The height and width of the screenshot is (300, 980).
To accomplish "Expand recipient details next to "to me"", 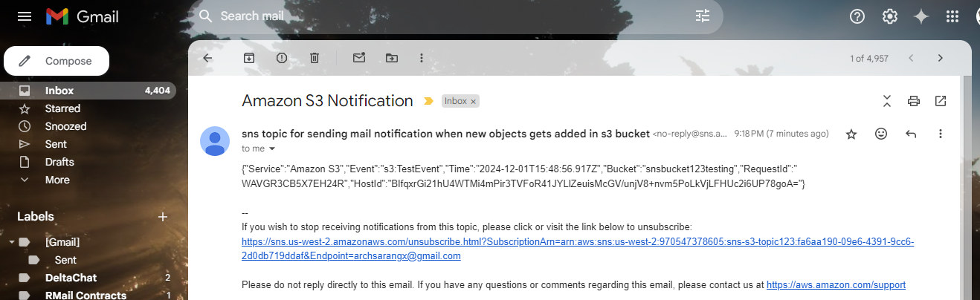I will tap(271, 149).
